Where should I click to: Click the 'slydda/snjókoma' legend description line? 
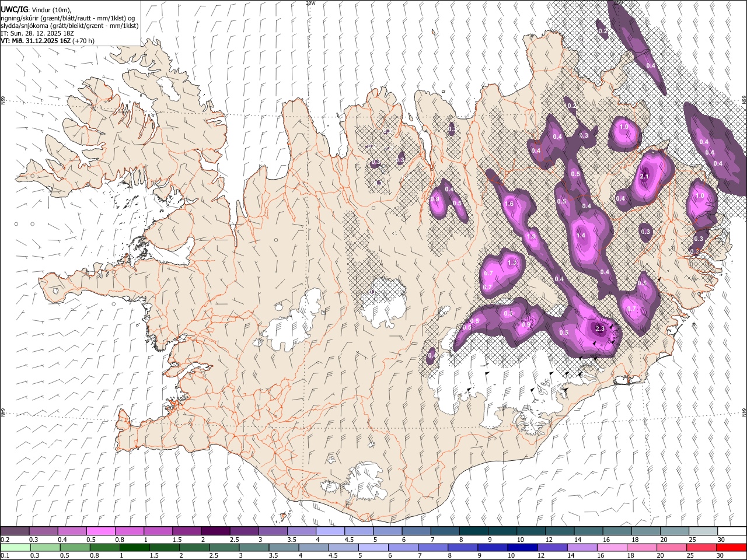pyautogui.click(x=69, y=26)
